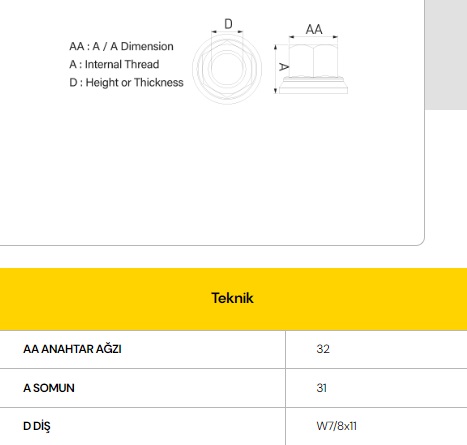The height and width of the screenshot is (445, 467).
Task: Click the flange base of the side-view nut
Action: click(x=313, y=86)
